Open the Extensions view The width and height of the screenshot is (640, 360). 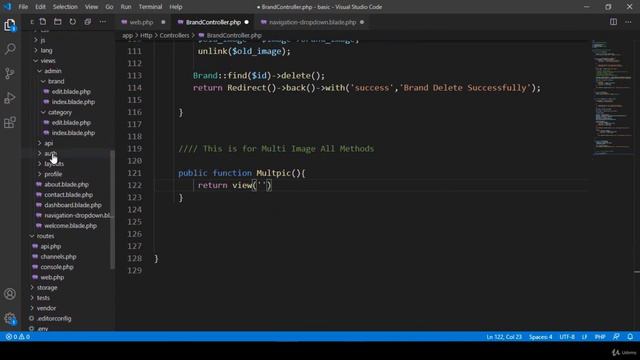pyautogui.click(x=10, y=122)
